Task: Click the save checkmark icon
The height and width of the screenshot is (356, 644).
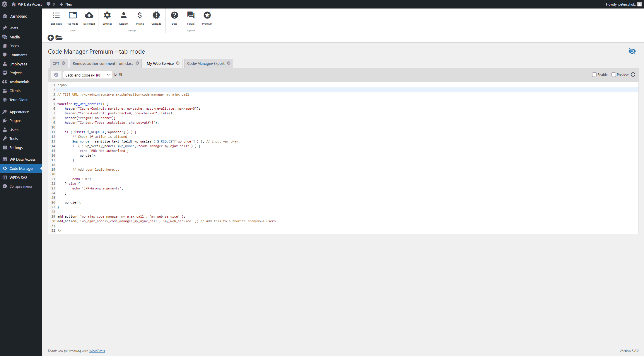Action: pos(56,75)
